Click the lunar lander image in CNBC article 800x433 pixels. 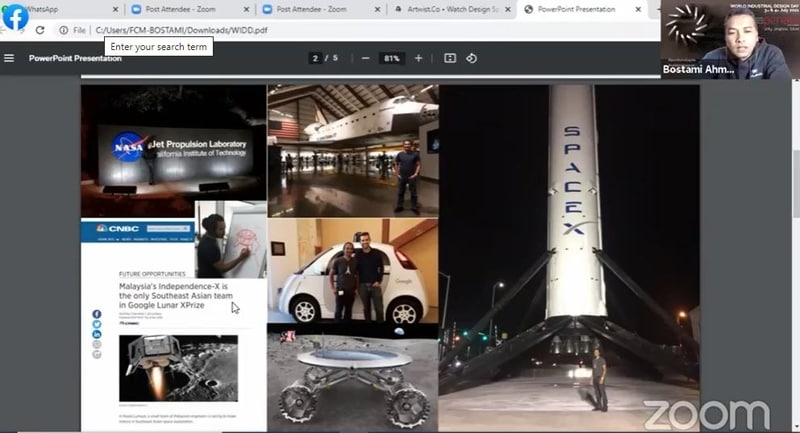[x=179, y=368]
